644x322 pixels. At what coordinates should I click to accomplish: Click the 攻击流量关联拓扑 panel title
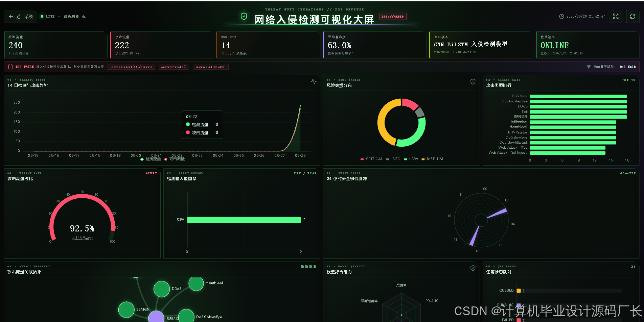click(x=24, y=272)
